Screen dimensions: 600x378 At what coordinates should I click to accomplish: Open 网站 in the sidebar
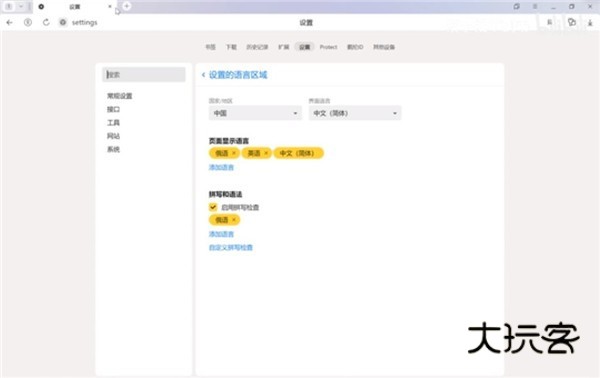(113, 136)
